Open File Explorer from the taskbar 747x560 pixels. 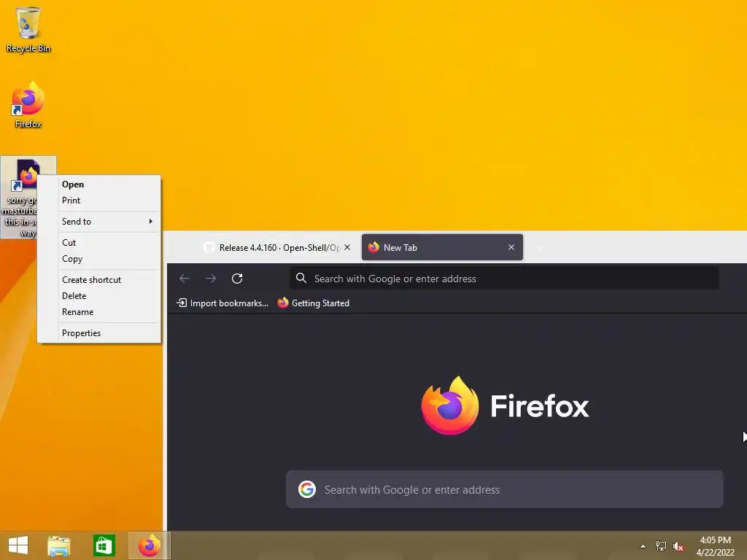pos(59,545)
